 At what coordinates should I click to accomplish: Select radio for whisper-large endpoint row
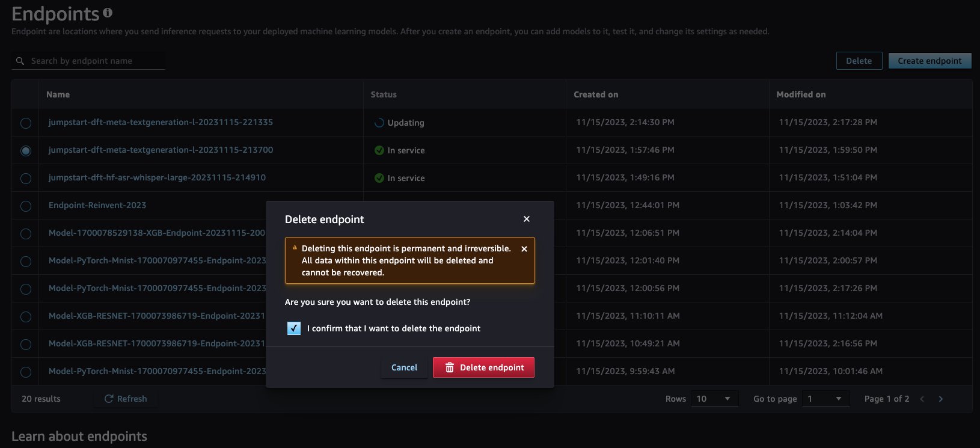click(26, 178)
